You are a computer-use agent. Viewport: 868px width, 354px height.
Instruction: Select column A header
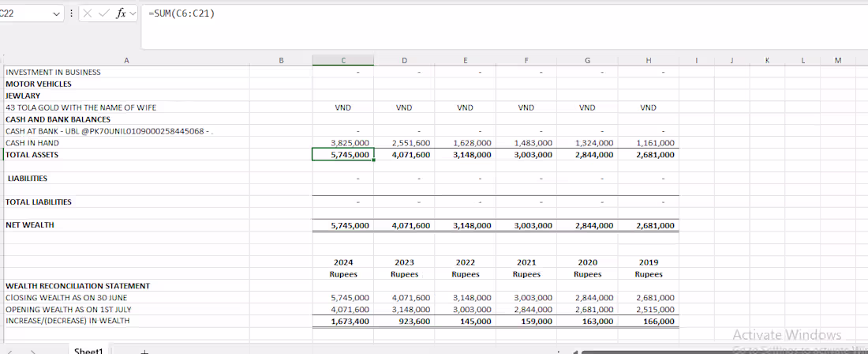tap(127, 60)
